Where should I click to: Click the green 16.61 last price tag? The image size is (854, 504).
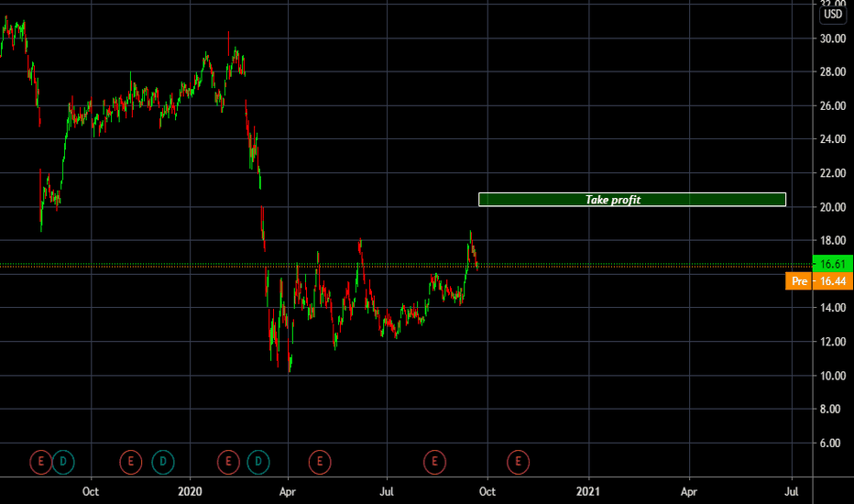pyautogui.click(x=833, y=264)
